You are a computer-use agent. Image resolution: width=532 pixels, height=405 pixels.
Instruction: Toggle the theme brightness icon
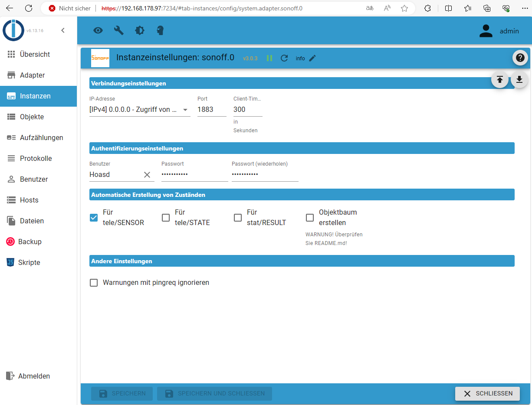tap(140, 30)
